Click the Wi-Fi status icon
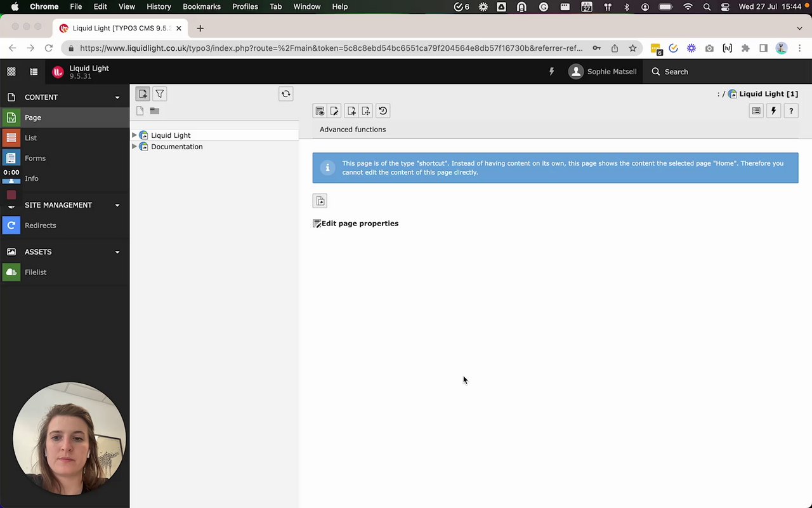812x508 pixels. pyautogui.click(x=688, y=6)
